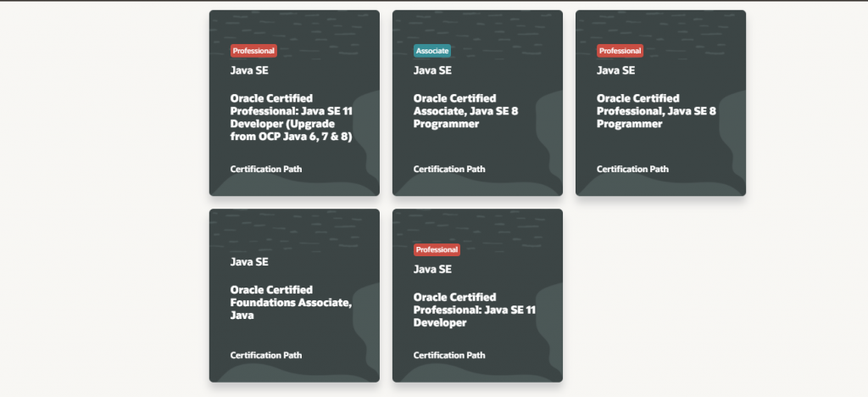Screen dimensions: 868x397
Task: Click the Professional badge on the Java SE 11 Upgrade card
Action: 253,51
